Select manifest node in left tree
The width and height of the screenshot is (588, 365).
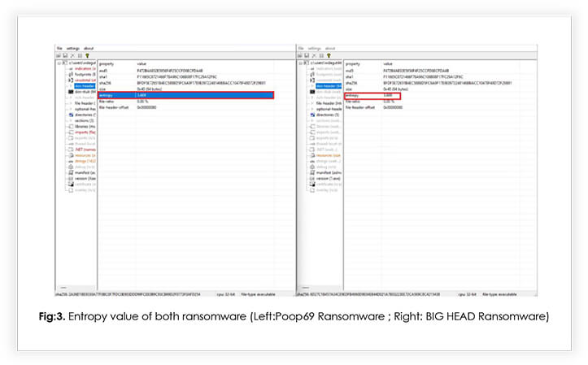tap(85, 173)
